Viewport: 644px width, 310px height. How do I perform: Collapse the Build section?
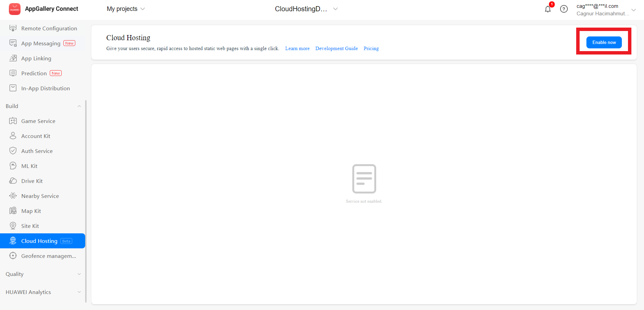pyautogui.click(x=79, y=106)
